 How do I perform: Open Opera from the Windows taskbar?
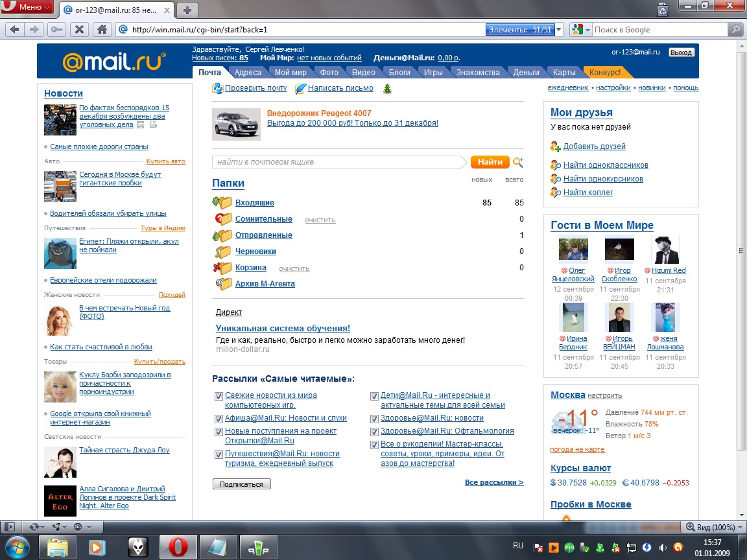coord(177,547)
